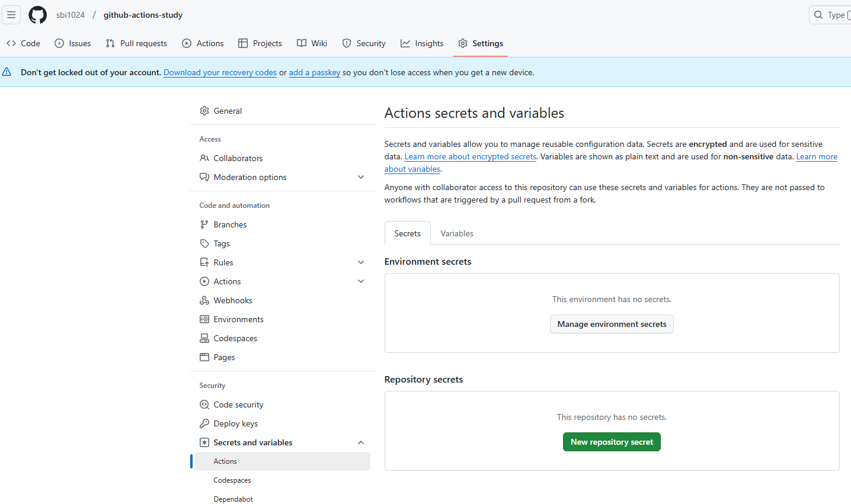Click the sbi1024 owner link
851x504 pixels.
click(x=71, y=15)
